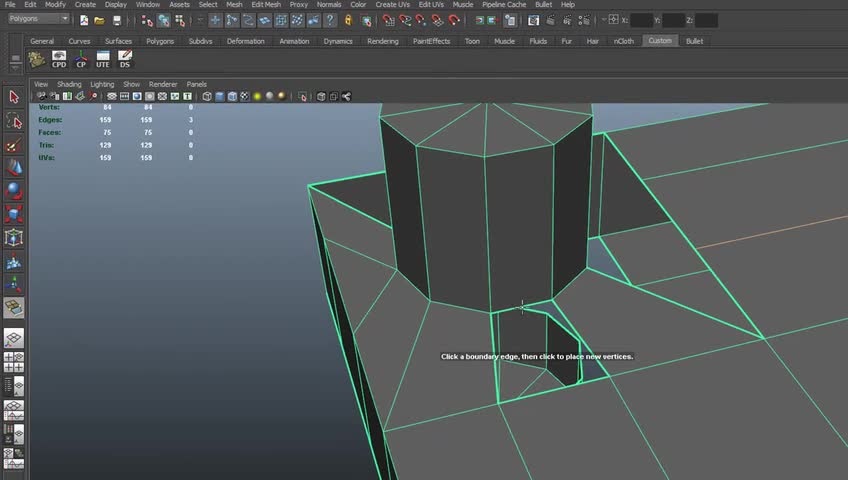
Task: Click the X coordinate input field
Action: pyautogui.click(x=641, y=20)
